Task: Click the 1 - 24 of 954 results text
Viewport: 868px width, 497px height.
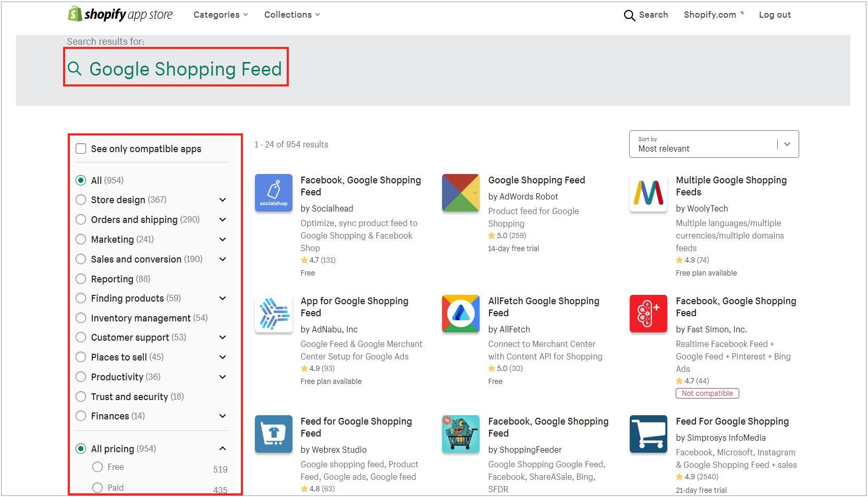Action: (x=291, y=144)
